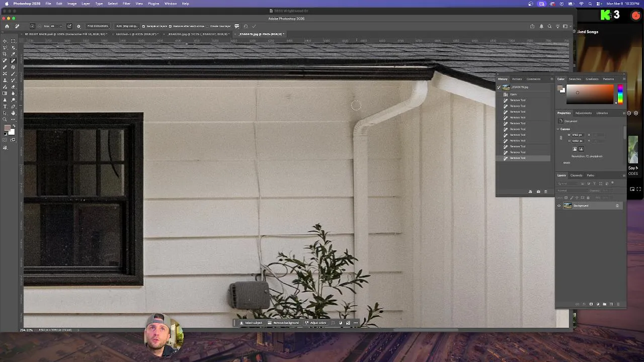This screenshot has width=644, height=362.
Task: Select the Zoom tool
Action: [5, 119]
